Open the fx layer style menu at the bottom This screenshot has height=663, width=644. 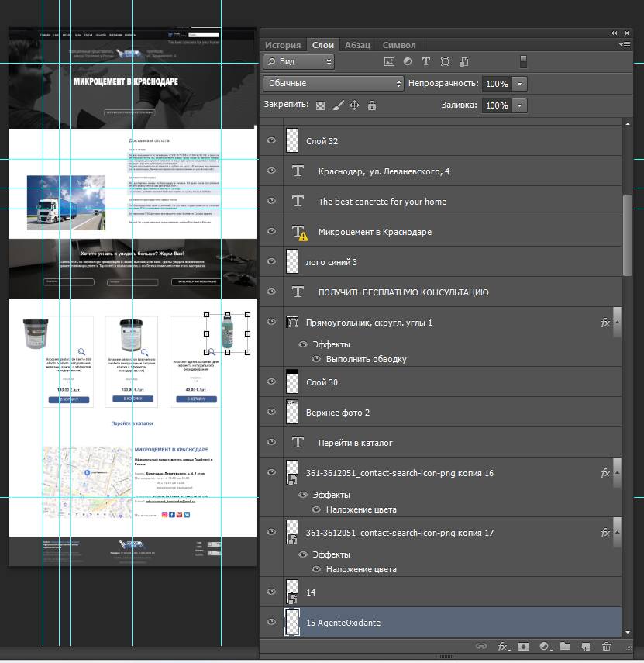tap(502, 646)
